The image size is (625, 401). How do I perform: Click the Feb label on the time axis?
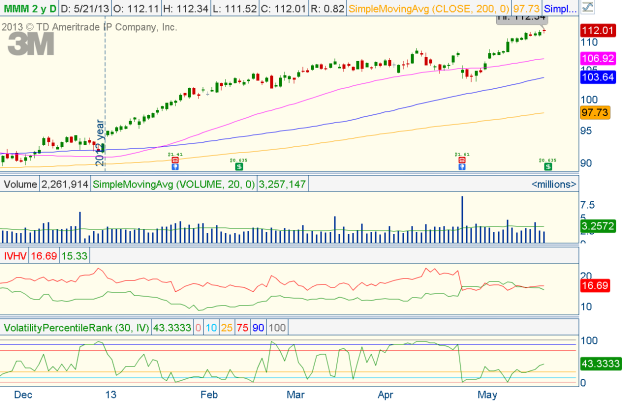[208, 394]
